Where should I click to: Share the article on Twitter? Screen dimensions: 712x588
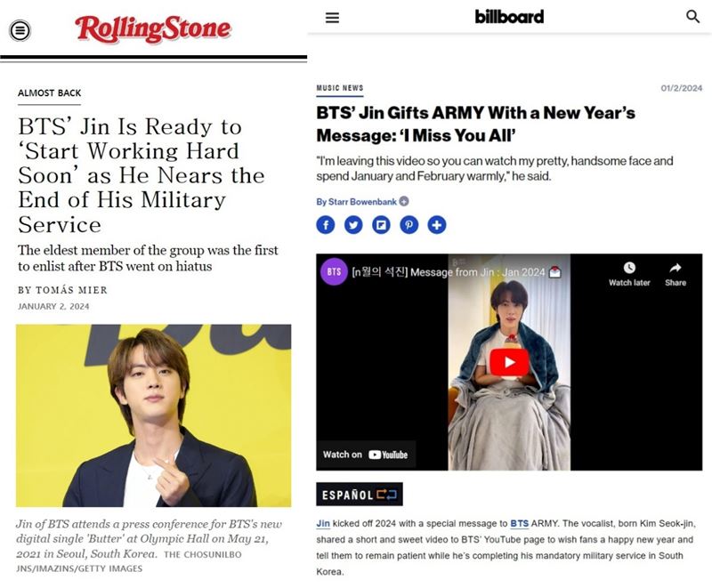[x=353, y=224]
